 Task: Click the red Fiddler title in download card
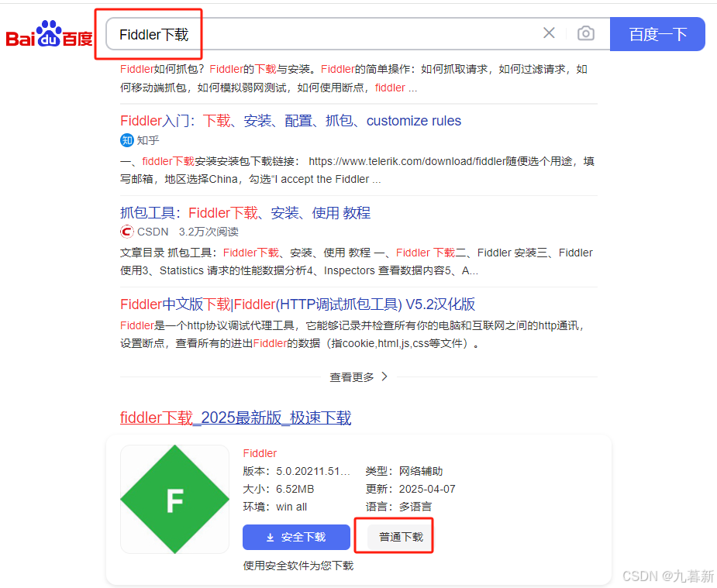(260, 452)
